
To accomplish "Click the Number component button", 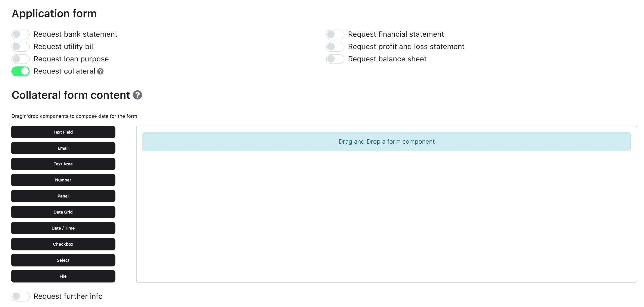I will [x=63, y=180].
